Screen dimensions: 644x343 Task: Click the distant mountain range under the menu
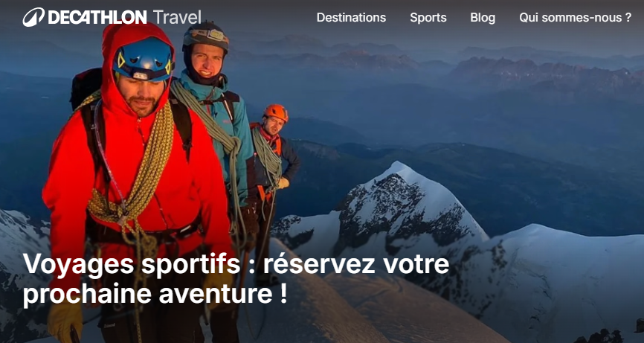493,65
